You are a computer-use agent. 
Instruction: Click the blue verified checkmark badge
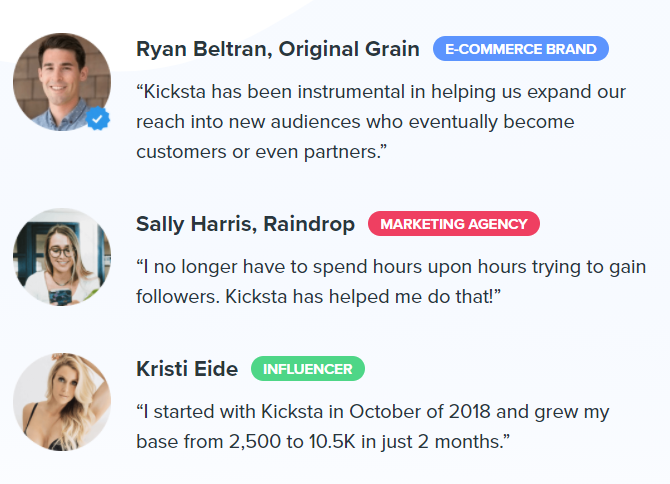tap(97, 120)
